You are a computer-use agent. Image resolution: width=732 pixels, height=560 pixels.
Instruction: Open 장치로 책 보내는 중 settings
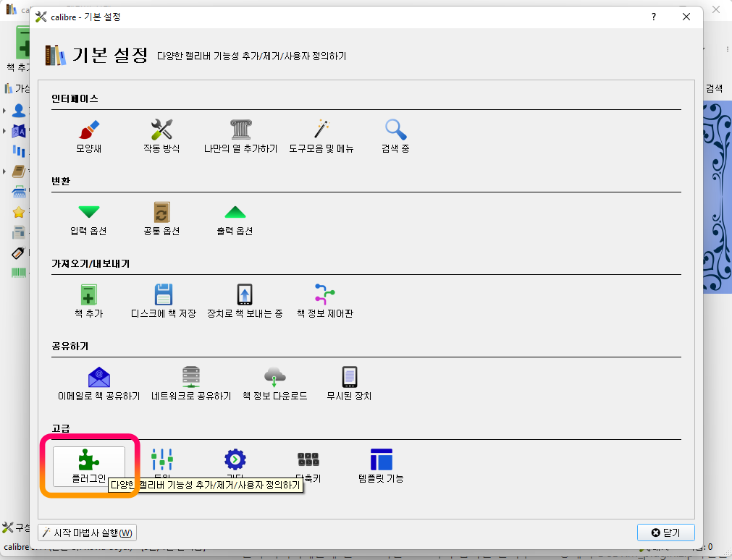point(245,302)
